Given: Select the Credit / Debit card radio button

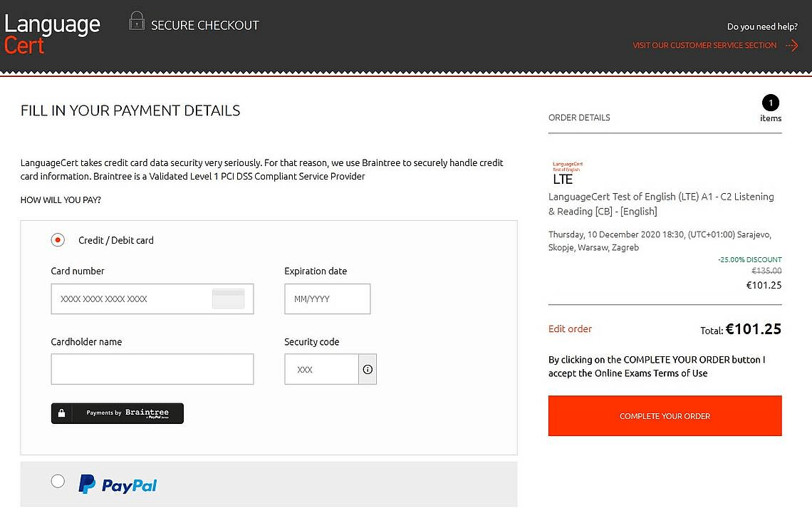Looking at the screenshot, I should tap(58, 240).
